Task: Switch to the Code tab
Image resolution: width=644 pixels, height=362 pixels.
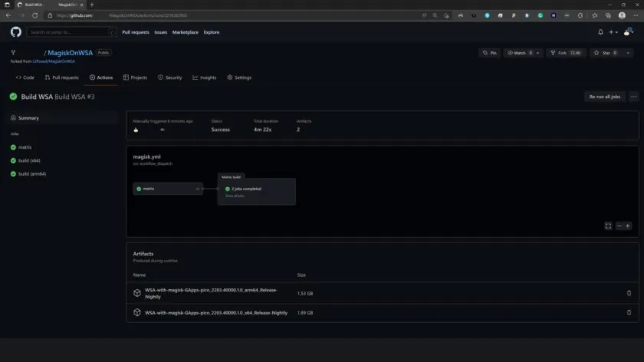Action: tap(25, 77)
